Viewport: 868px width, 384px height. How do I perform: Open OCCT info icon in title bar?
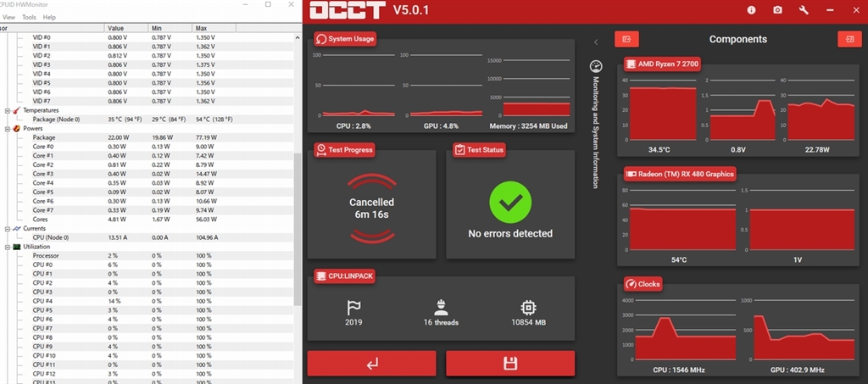pyautogui.click(x=751, y=10)
